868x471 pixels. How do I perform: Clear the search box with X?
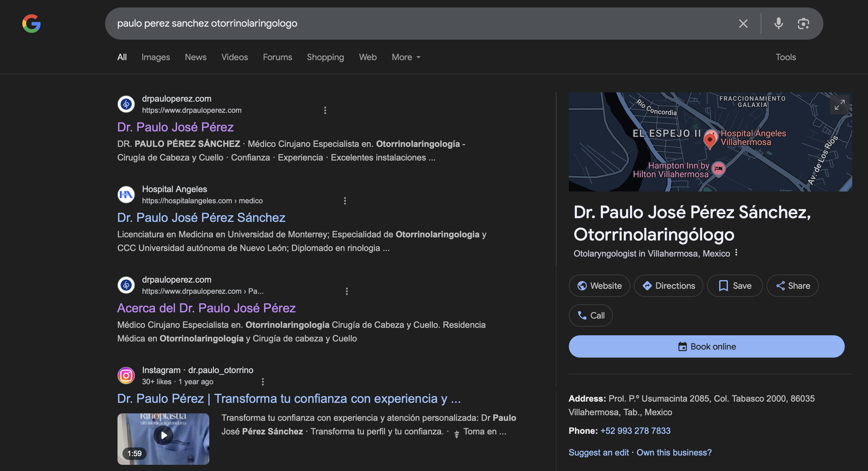coord(743,24)
